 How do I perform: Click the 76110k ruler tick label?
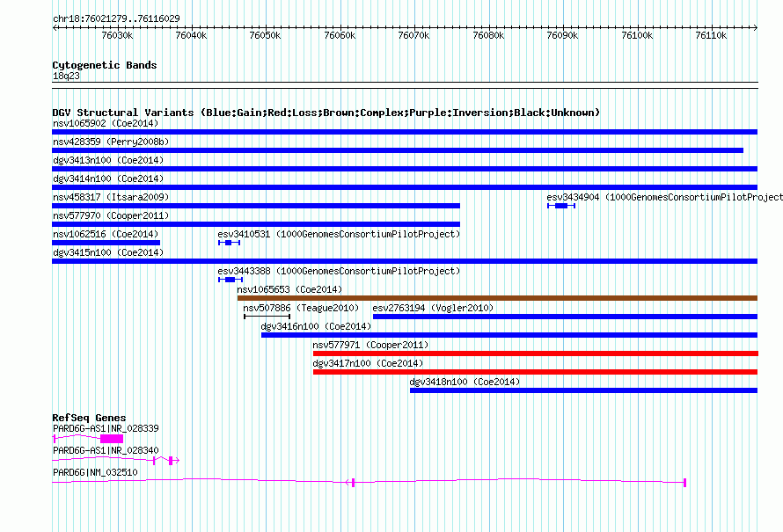pyautogui.click(x=712, y=35)
